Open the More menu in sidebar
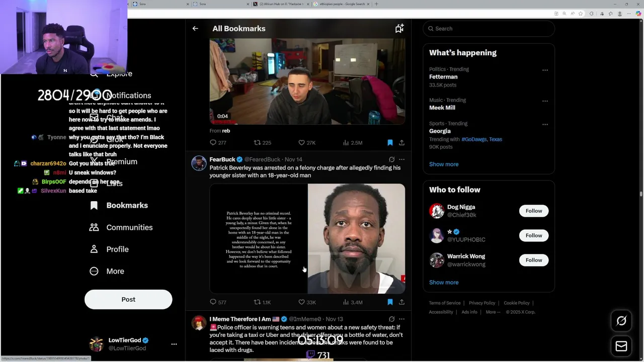This screenshot has width=644, height=362. [x=107, y=271]
